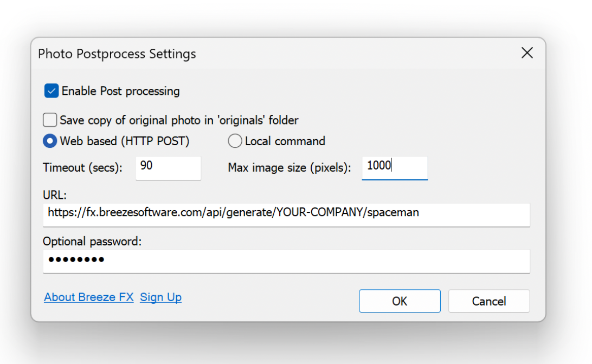Select the Optional password field
This screenshot has height=364, width=592.
pos(286,261)
